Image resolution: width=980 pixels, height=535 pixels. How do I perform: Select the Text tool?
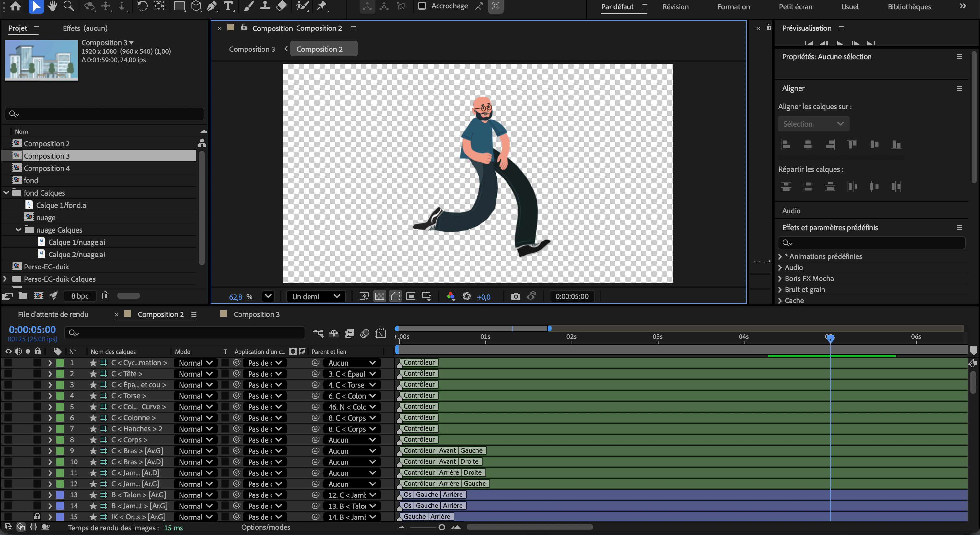(x=228, y=6)
